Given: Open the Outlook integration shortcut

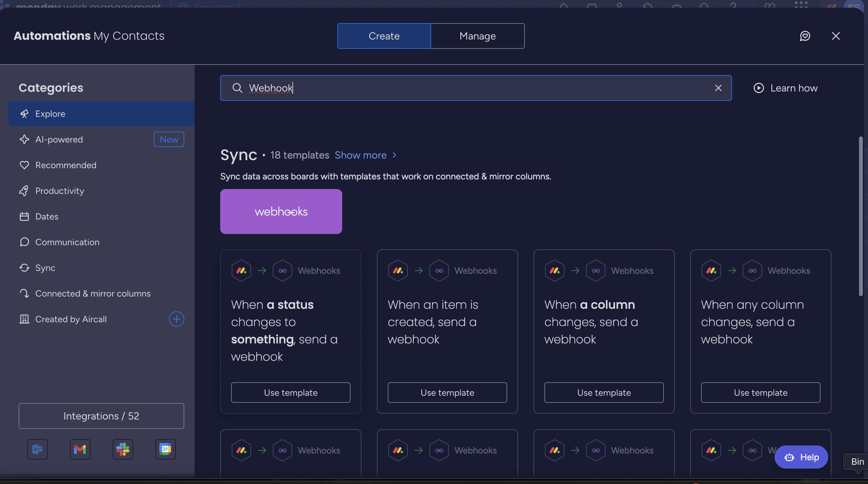Looking at the screenshot, I should pos(37,449).
